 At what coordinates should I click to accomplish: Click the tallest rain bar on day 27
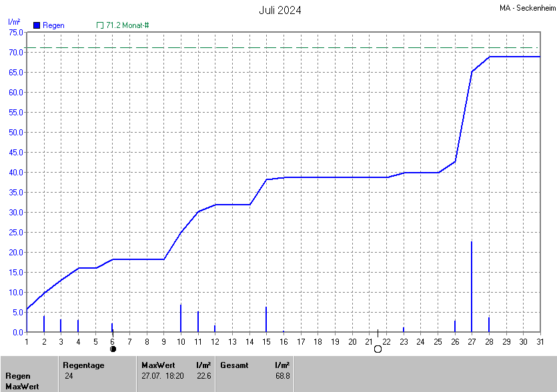click(472, 287)
